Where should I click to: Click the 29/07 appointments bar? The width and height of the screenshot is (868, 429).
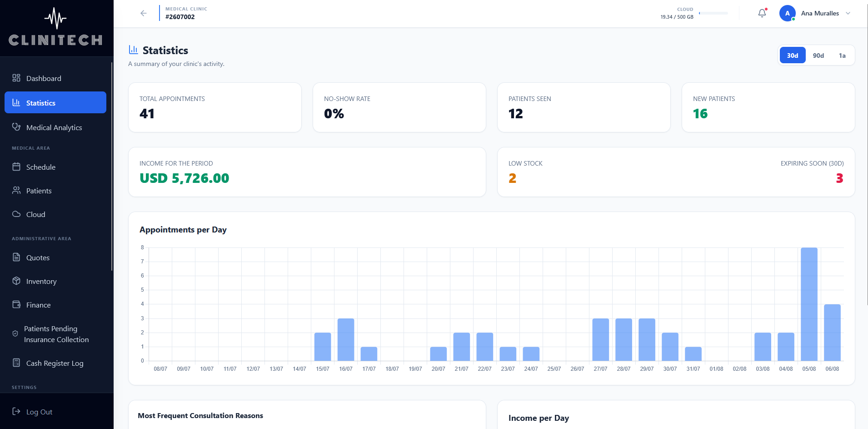pos(647,339)
